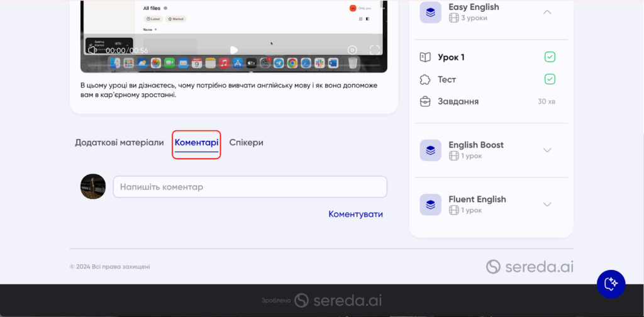Click the English Boost module layers icon
This screenshot has height=317, width=644.
click(x=430, y=150)
